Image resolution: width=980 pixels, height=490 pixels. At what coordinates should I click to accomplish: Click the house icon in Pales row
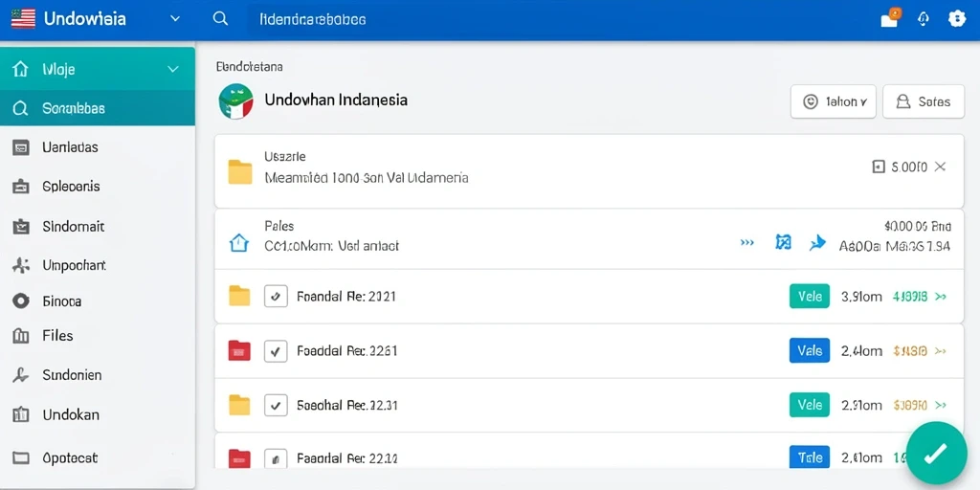(239, 242)
